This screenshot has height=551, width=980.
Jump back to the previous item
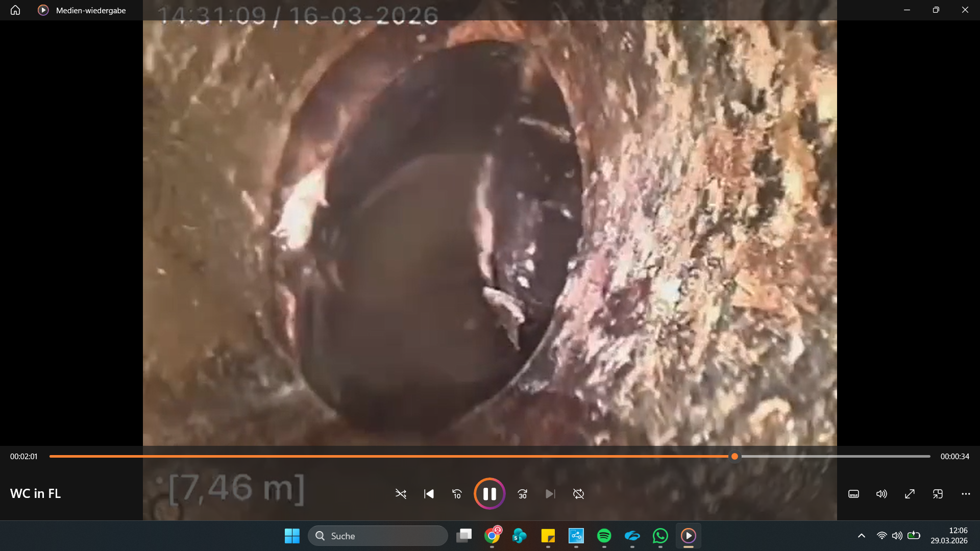pyautogui.click(x=429, y=493)
